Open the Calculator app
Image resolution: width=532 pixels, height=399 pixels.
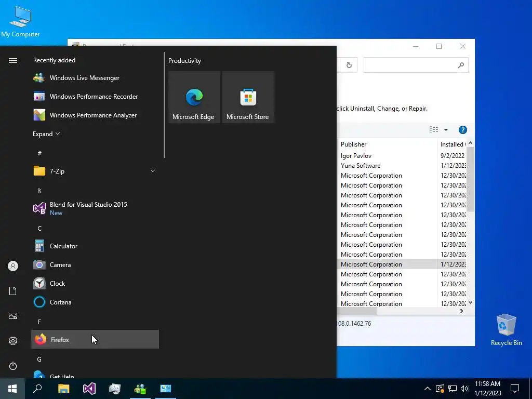click(x=95, y=246)
